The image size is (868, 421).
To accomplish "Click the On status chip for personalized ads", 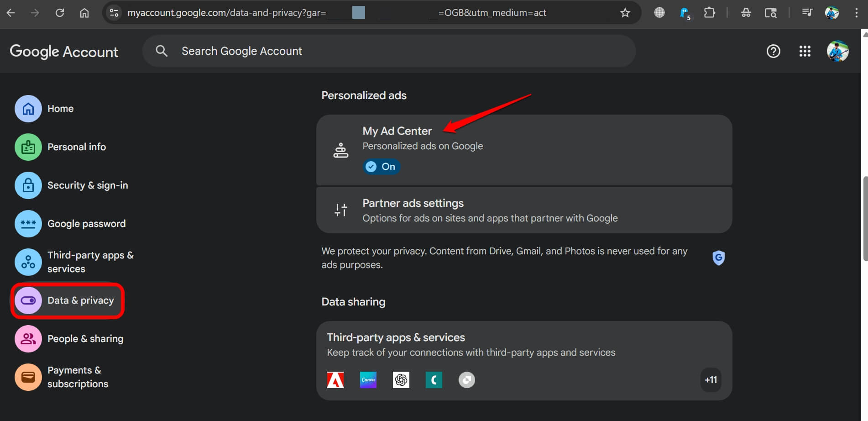I will (382, 167).
